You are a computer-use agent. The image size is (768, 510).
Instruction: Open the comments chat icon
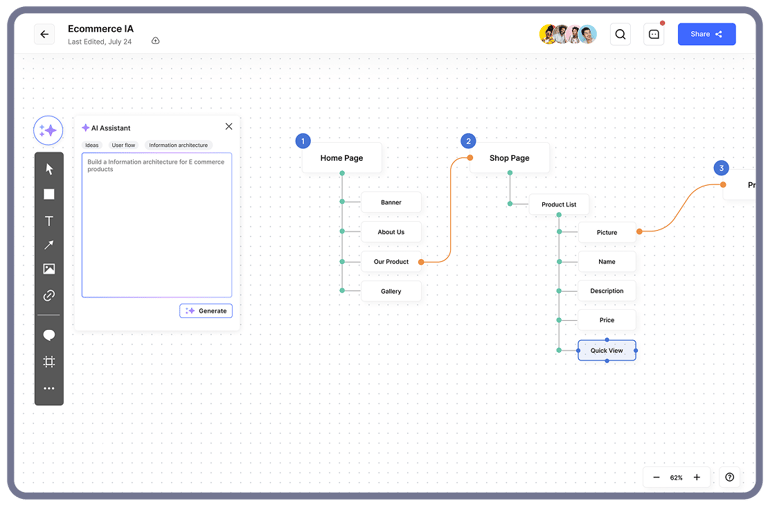pyautogui.click(x=654, y=34)
